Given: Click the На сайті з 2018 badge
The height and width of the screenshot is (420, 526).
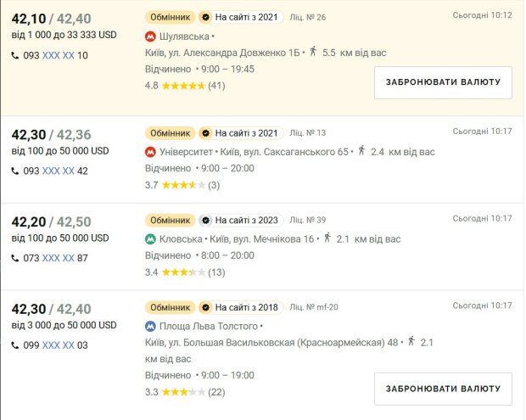Looking at the screenshot, I should tap(241, 307).
